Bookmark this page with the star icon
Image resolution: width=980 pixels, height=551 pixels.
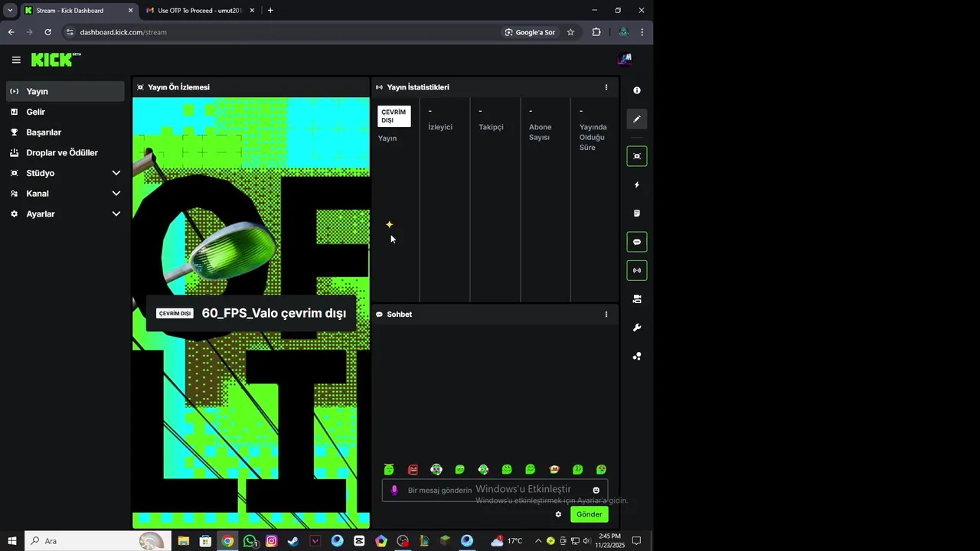[x=570, y=32]
